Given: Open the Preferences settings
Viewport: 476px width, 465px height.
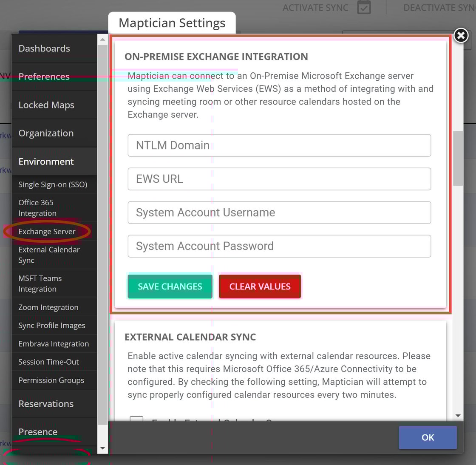Looking at the screenshot, I should point(44,77).
